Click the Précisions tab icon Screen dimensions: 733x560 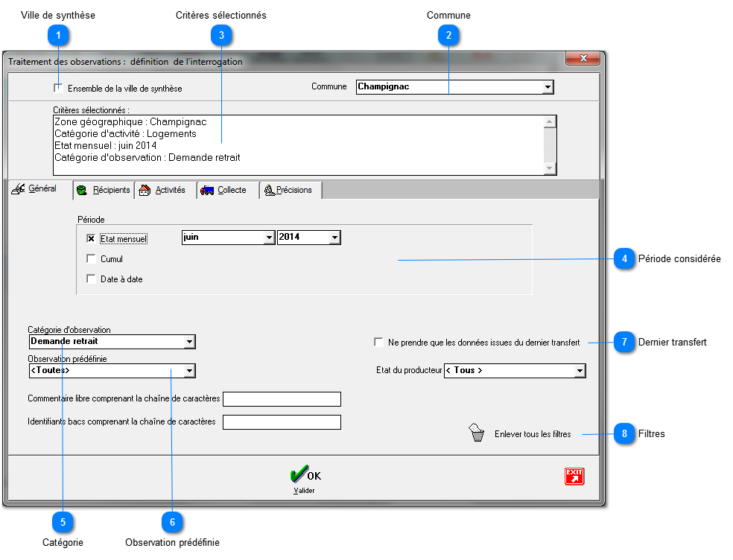269,191
